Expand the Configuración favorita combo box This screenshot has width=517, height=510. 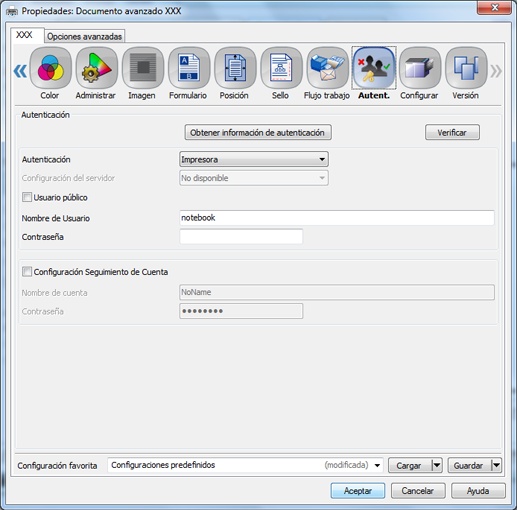[x=245, y=465]
